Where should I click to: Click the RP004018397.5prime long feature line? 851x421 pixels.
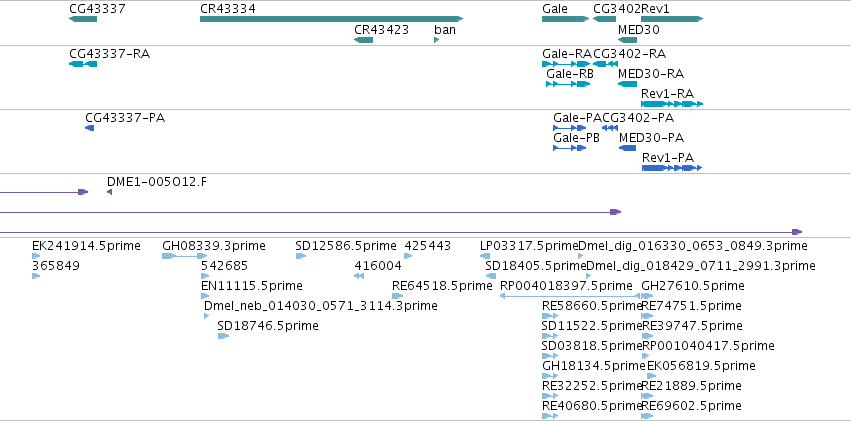570,296
